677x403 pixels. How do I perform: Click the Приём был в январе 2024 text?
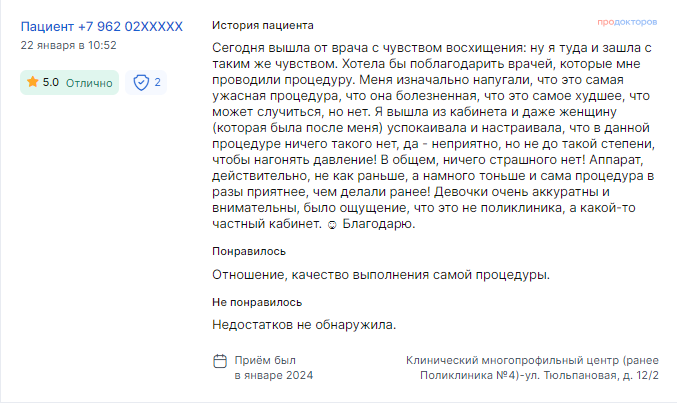pyautogui.click(x=274, y=368)
